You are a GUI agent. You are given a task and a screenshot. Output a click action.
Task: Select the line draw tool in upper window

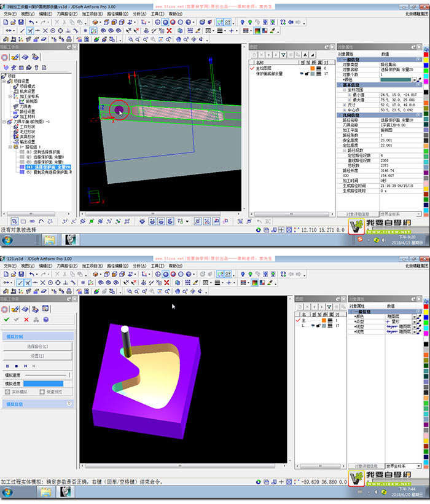click(22, 31)
